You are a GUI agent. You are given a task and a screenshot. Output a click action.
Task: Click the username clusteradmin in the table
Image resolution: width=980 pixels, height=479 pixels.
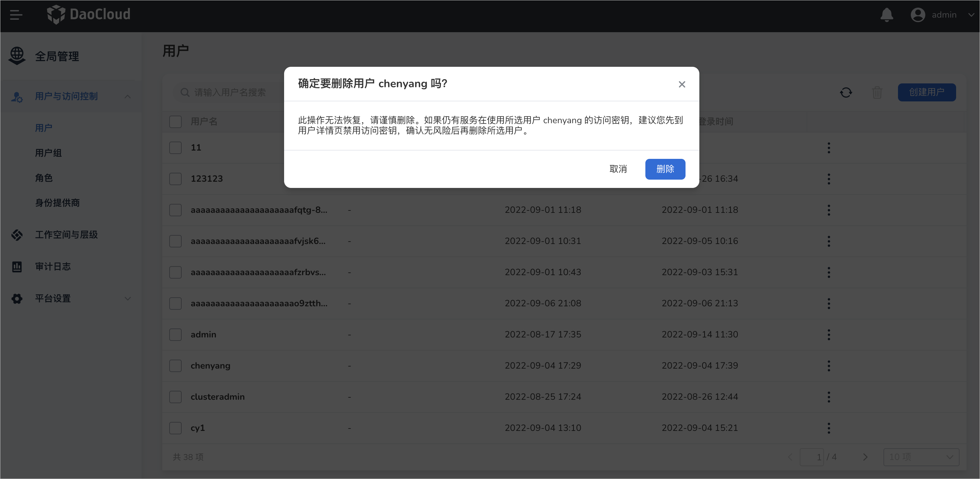coord(218,397)
